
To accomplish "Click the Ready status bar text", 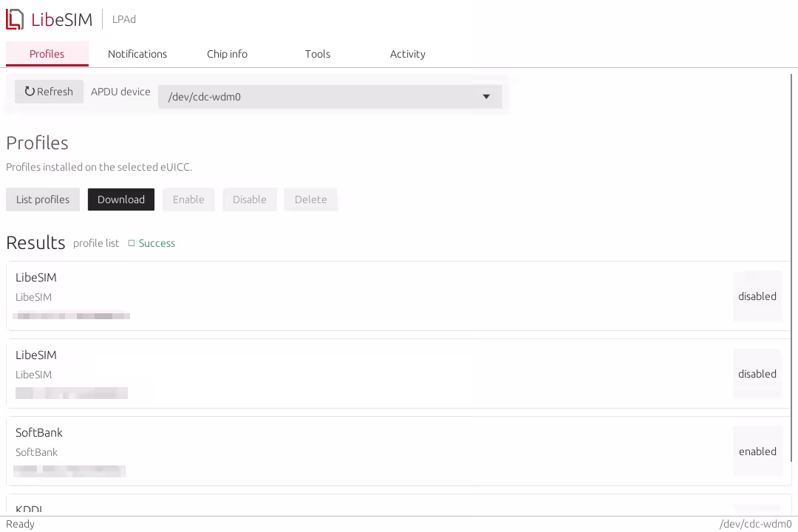I will coord(21,524).
